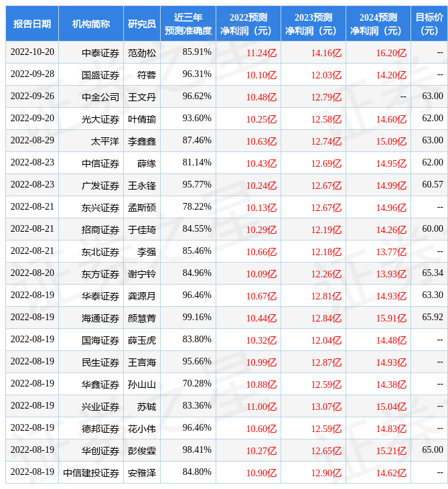Select the 中信建投证券 institution cell
The height and width of the screenshot is (489, 448).
coord(91,473)
